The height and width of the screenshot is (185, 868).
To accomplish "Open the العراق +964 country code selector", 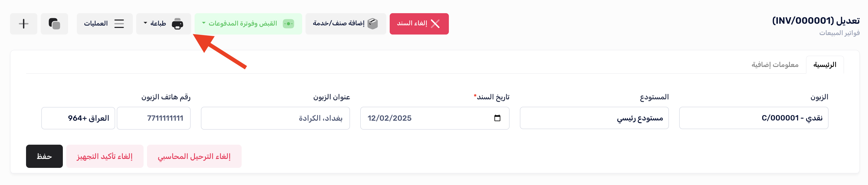I will (78, 118).
